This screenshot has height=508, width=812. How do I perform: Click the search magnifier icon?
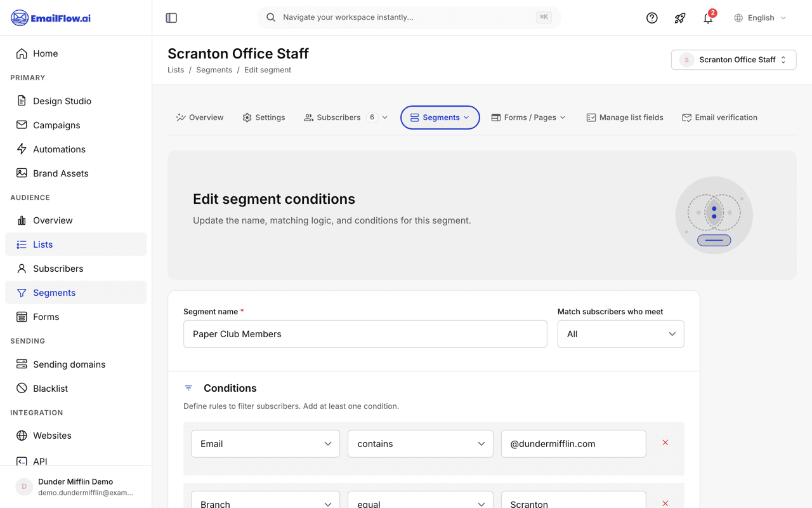tap(271, 18)
